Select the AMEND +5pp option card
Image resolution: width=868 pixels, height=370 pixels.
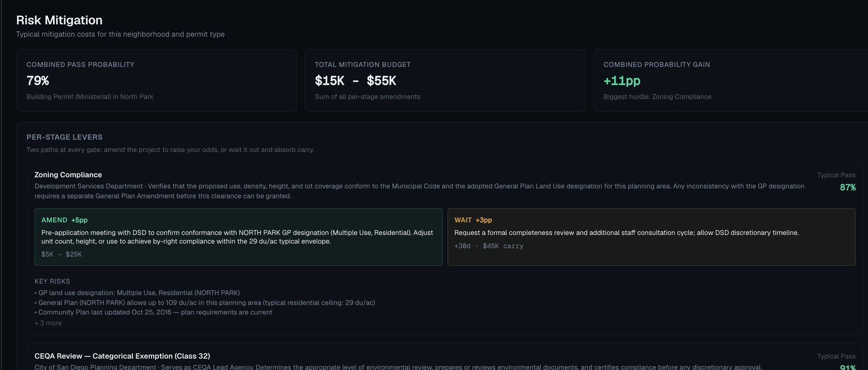[x=238, y=237]
